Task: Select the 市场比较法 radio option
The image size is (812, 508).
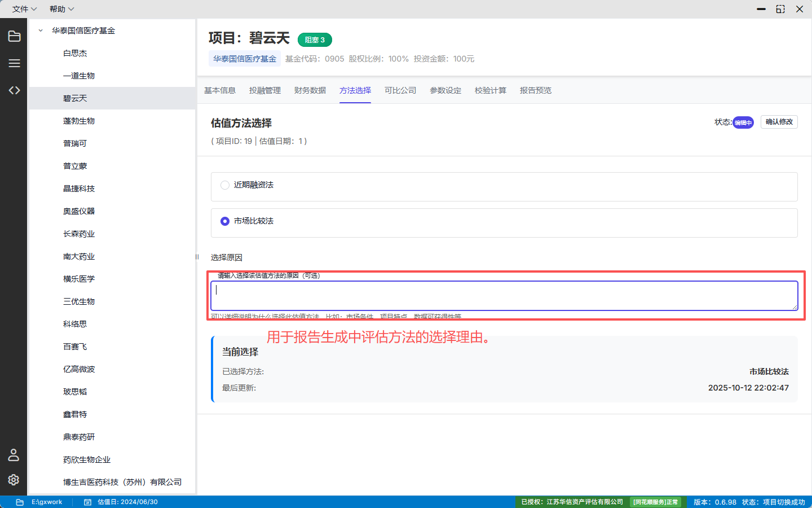Action: click(x=225, y=221)
